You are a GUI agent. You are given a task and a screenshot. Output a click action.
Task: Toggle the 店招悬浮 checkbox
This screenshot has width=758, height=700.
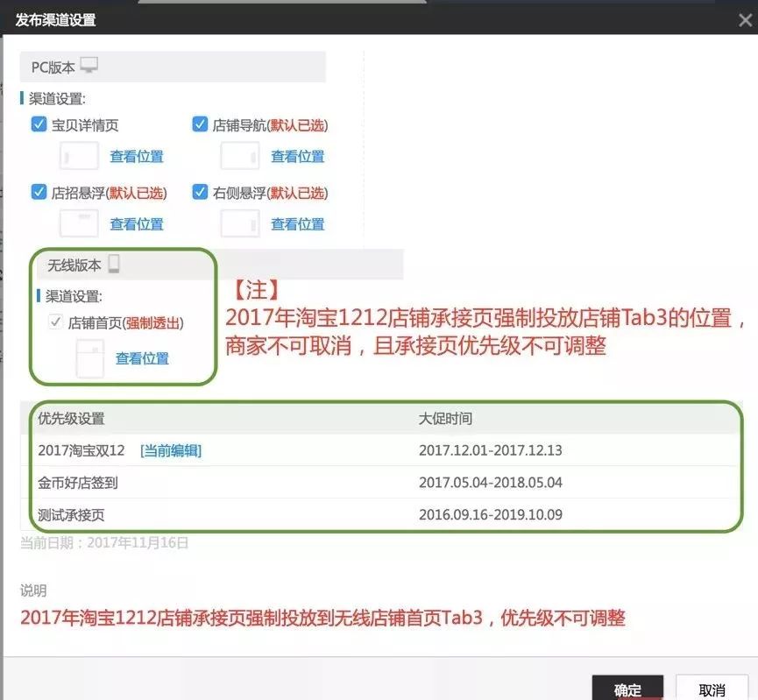[39, 192]
